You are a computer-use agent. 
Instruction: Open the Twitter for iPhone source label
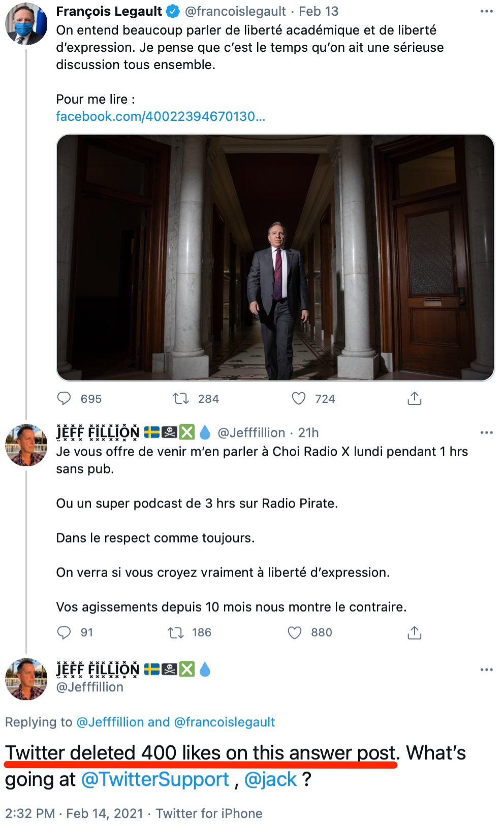[209, 813]
